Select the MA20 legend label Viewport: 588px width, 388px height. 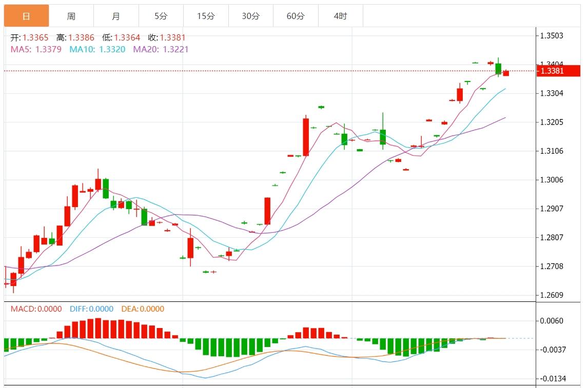click(161, 49)
